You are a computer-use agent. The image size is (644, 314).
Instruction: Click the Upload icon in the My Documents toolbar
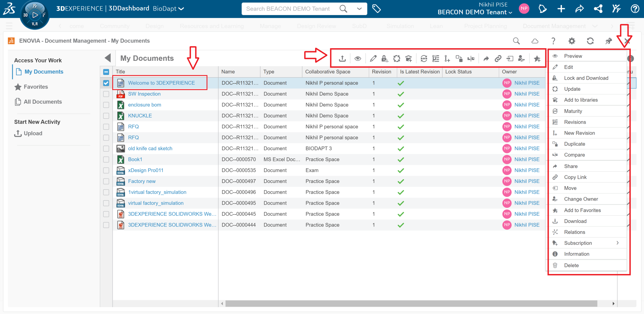pos(342,59)
